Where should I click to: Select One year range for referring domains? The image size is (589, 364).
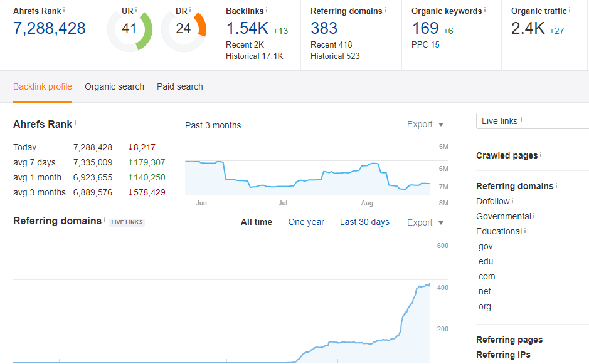(x=306, y=222)
